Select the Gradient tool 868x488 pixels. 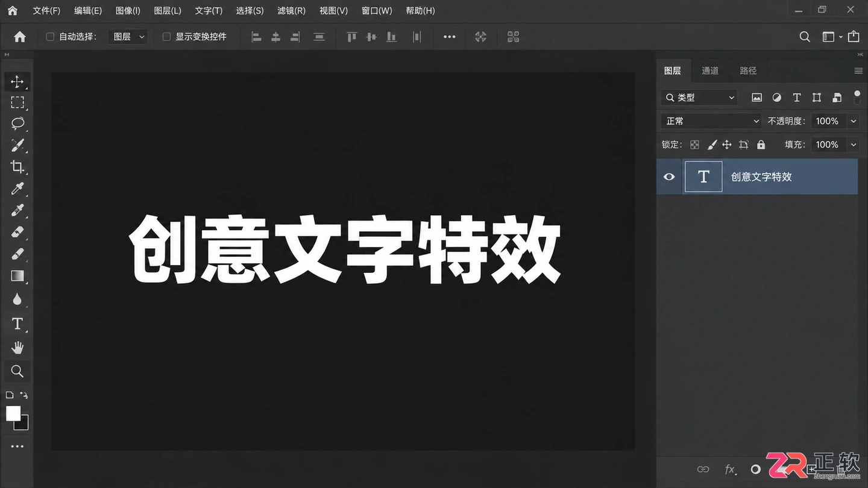click(x=17, y=276)
